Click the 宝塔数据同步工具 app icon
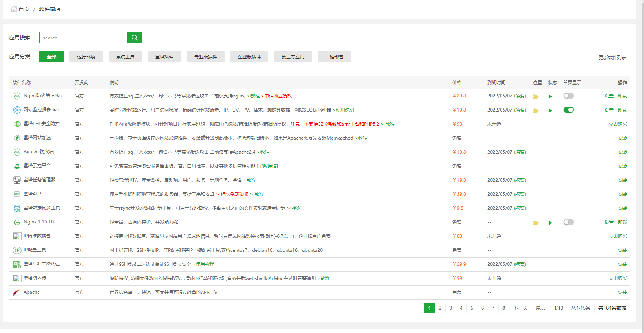 (17, 208)
